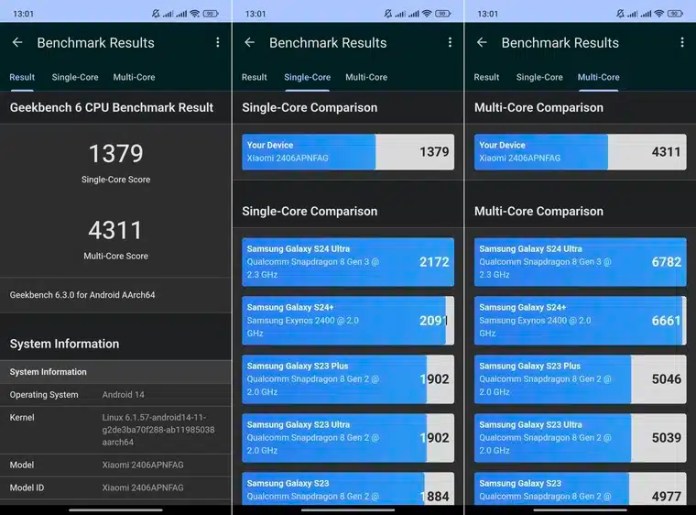This screenshot has width=696, height=515.
Task: Select Single-Core tab in middle screen
Action: coord(307,77)
